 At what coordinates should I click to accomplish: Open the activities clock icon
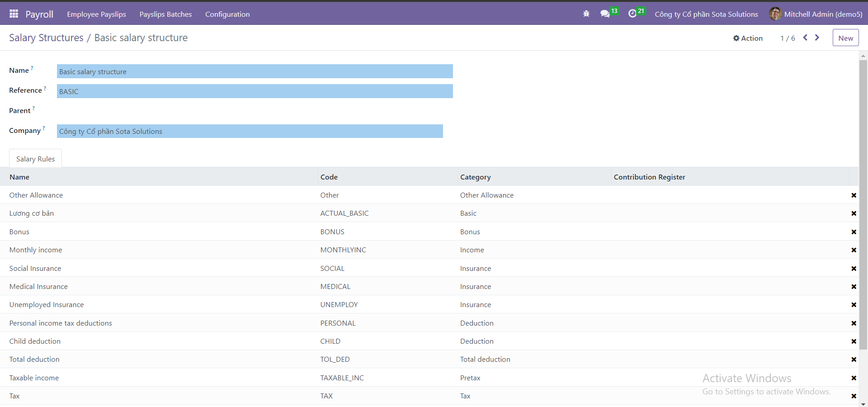632,14
